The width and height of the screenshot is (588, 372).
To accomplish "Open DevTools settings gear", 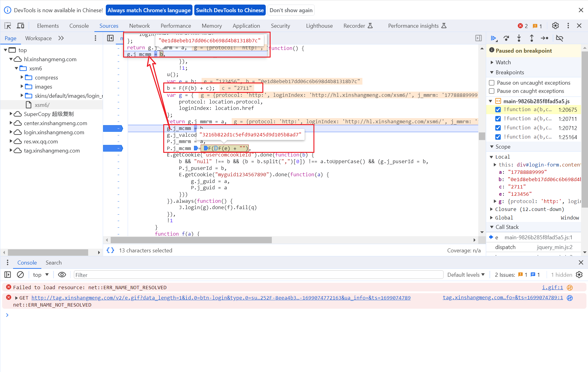I will click(x=555, y=26).
